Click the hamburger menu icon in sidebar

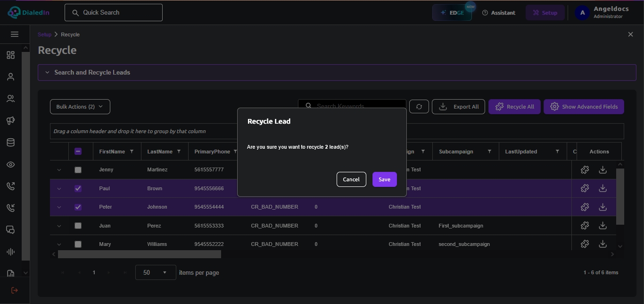15,34
